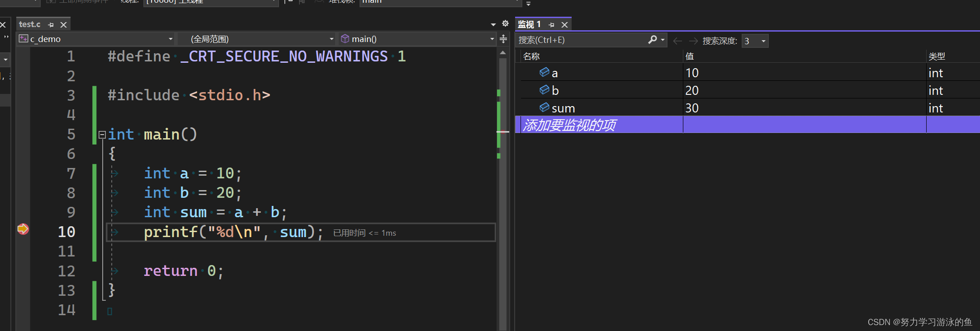Screen dimensions: 980x331
Task: Open the stack frame main dropdown
Action: click(441, 2)
